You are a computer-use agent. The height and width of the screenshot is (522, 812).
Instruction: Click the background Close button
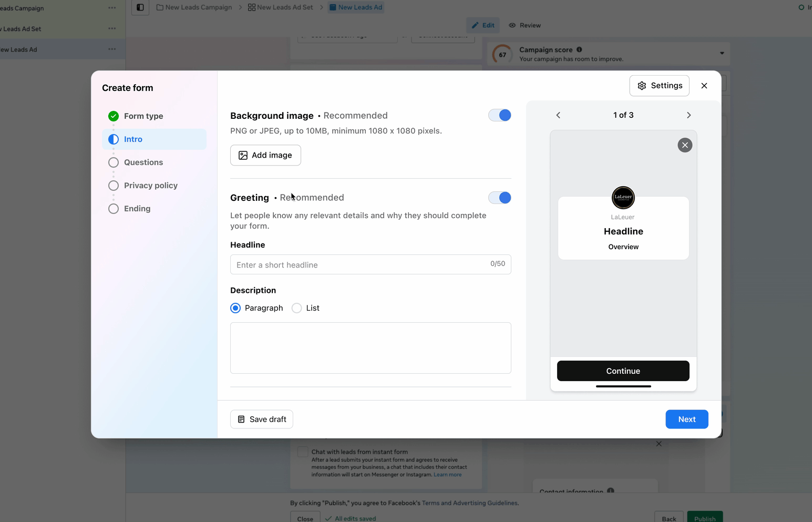(305, 518)
